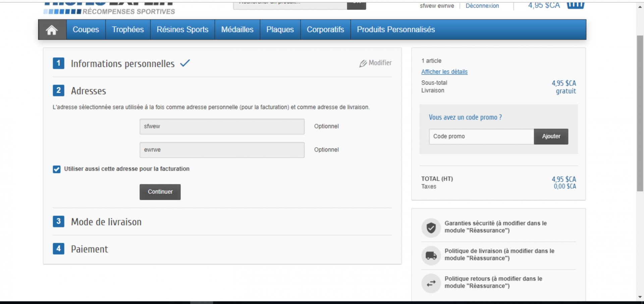Click Garanties sécurité reassurance text
The image size is (644, 304).
coord(495,227)
